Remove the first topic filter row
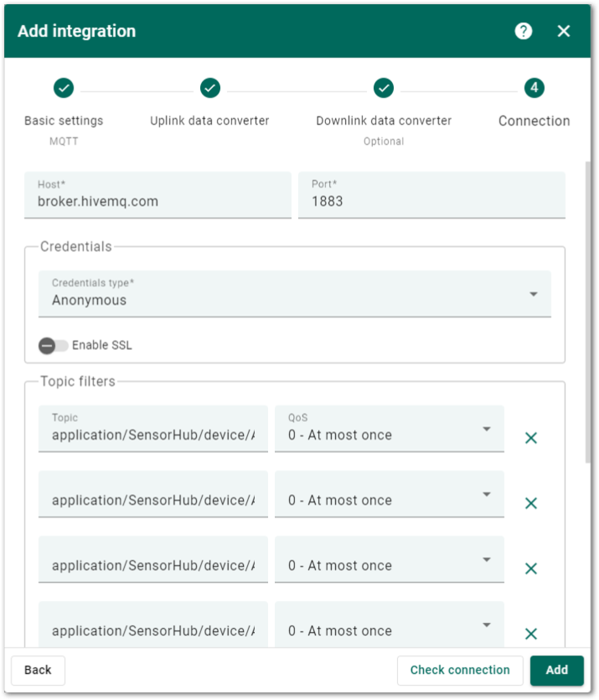 (530, 438)
